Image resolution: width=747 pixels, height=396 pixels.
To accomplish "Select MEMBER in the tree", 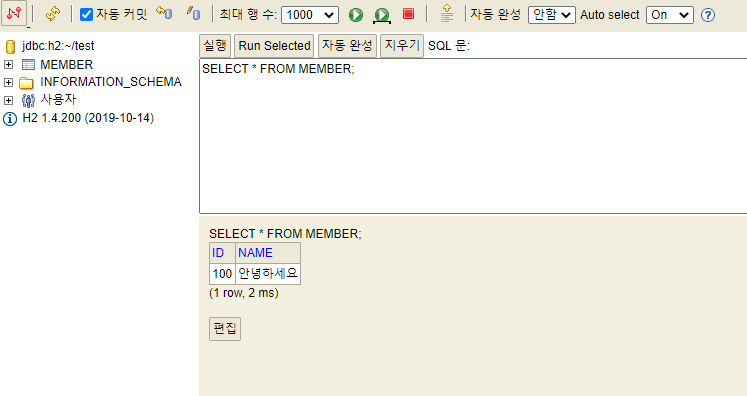I will point(66,64).
